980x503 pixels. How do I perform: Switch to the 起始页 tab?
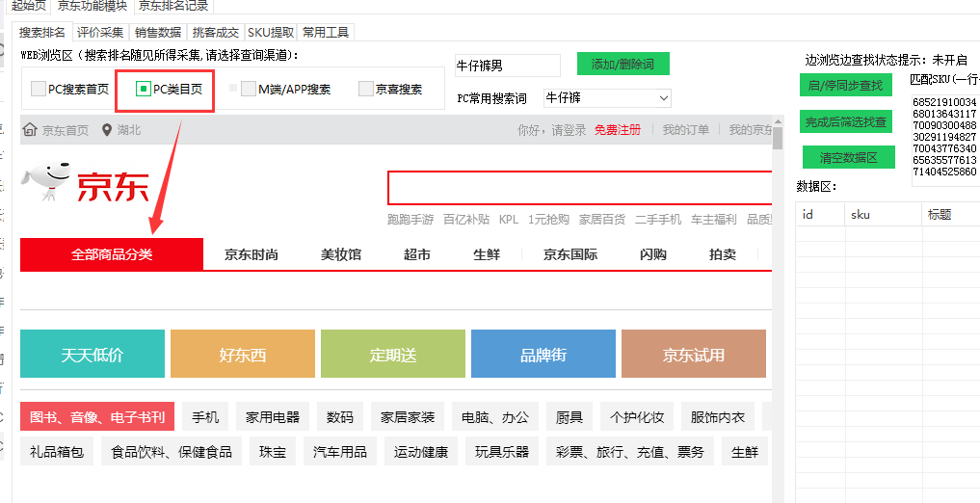(x=29, y=6)
